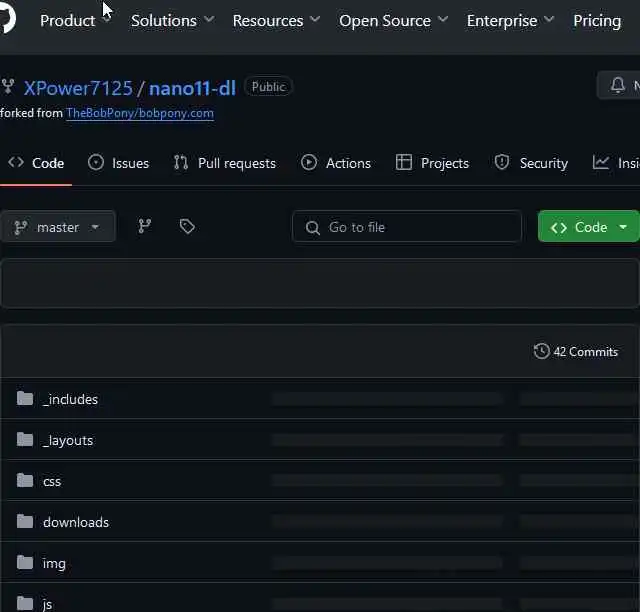Click the Security tab shield icon

[502, 162]
